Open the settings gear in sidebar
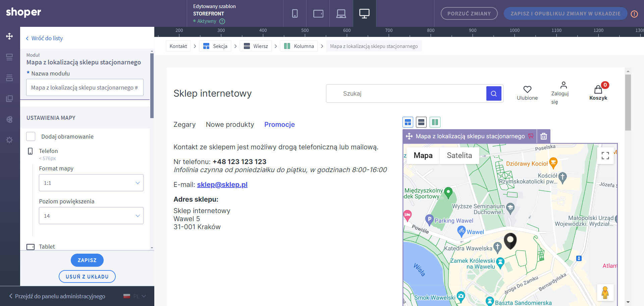This screenshot has width=644, height=306. tap(9, 140)
